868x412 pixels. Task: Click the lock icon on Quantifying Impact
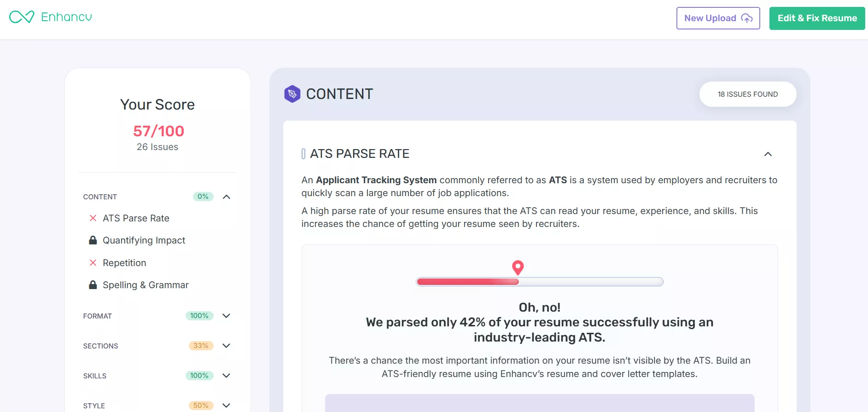coord(93,240)
